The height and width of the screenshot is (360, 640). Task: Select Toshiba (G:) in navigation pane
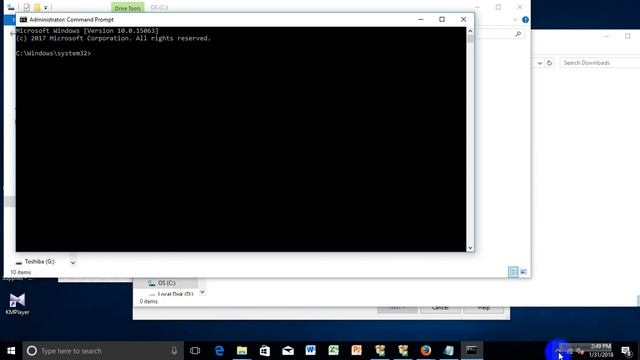tap(40, 262)
